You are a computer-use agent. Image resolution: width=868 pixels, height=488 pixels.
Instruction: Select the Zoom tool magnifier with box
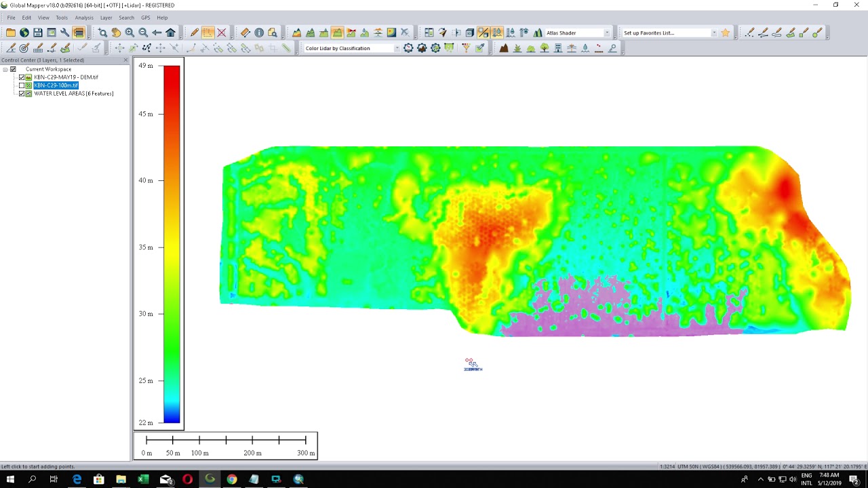point(102,33)
